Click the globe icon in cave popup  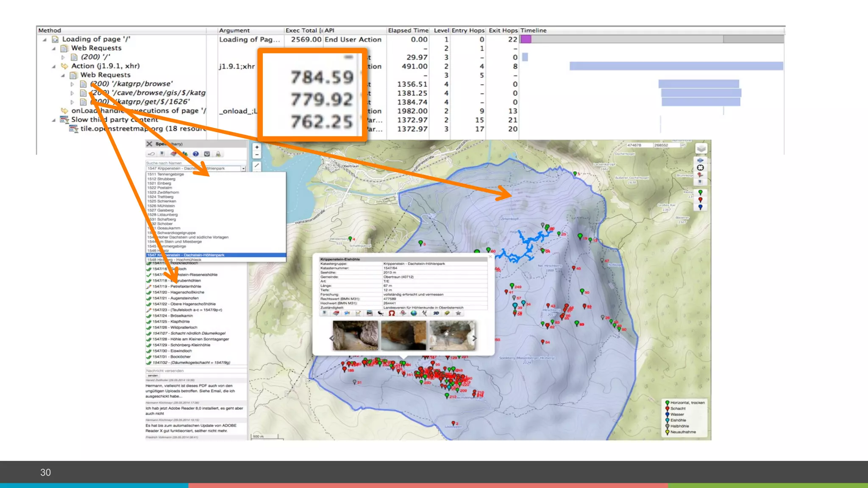(414, 313)
